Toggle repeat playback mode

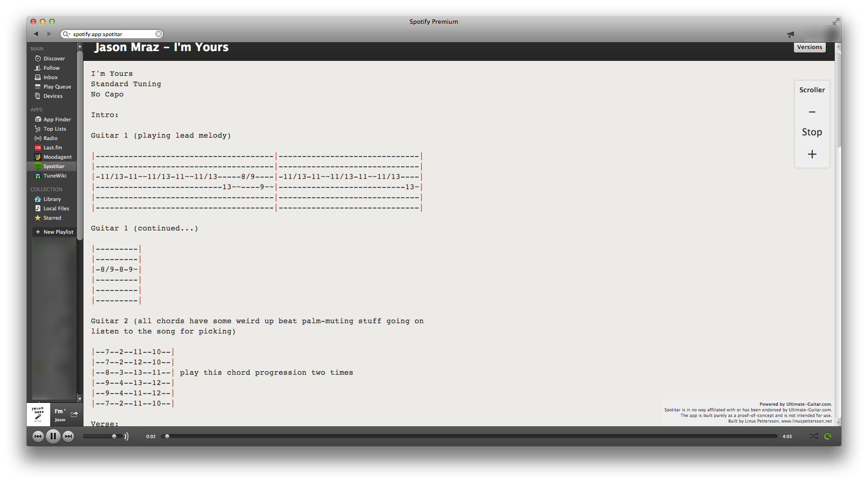click(x=828, y=436)
